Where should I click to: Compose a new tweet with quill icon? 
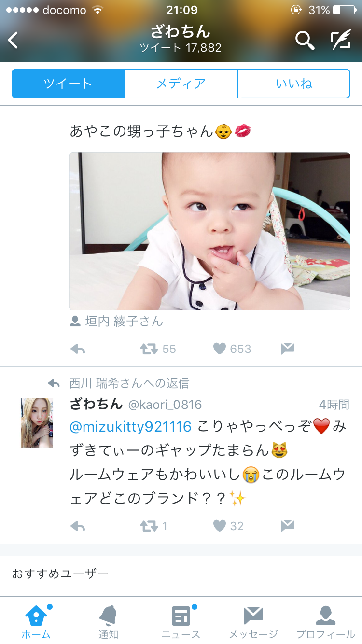coord(341,41)
